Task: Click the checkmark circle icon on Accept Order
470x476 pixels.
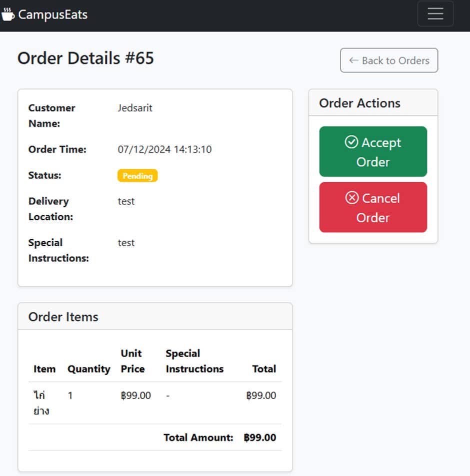Action: tap(351, 142)
